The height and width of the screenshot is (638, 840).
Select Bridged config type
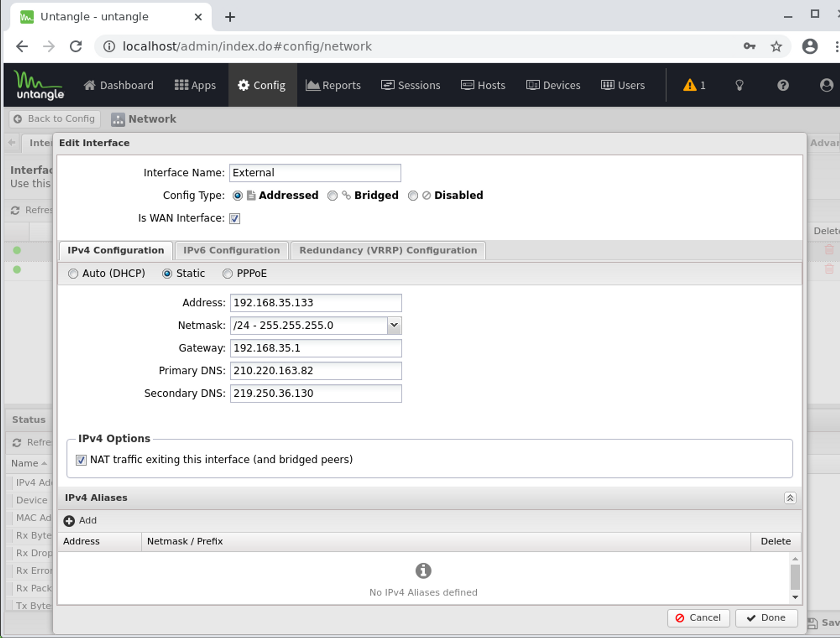click(x=333, y=196)
